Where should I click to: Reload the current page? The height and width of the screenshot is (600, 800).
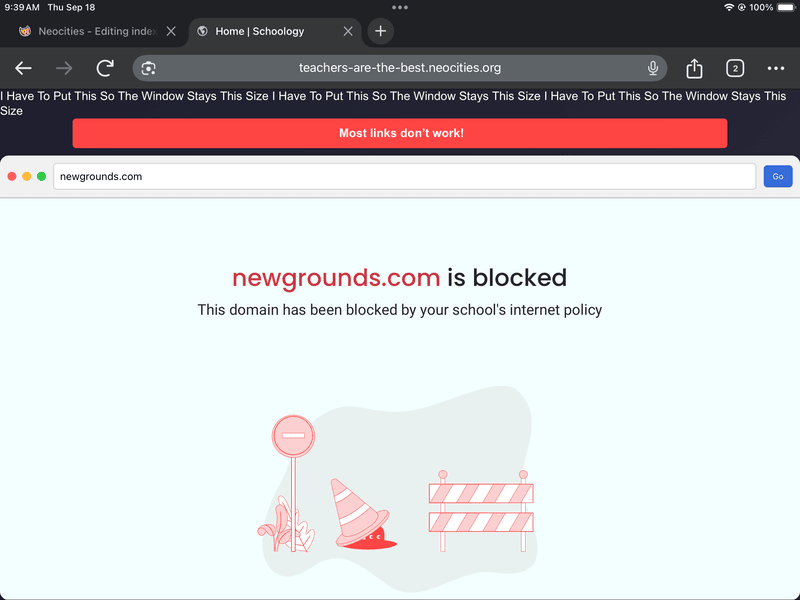105,68
